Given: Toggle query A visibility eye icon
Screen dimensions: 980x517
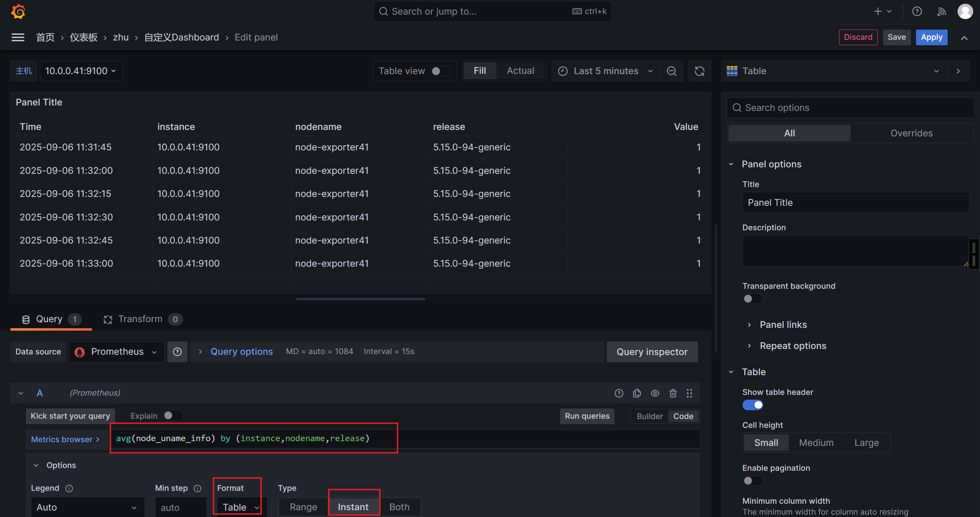Looking at the screenshot, I should pos(655,393).
